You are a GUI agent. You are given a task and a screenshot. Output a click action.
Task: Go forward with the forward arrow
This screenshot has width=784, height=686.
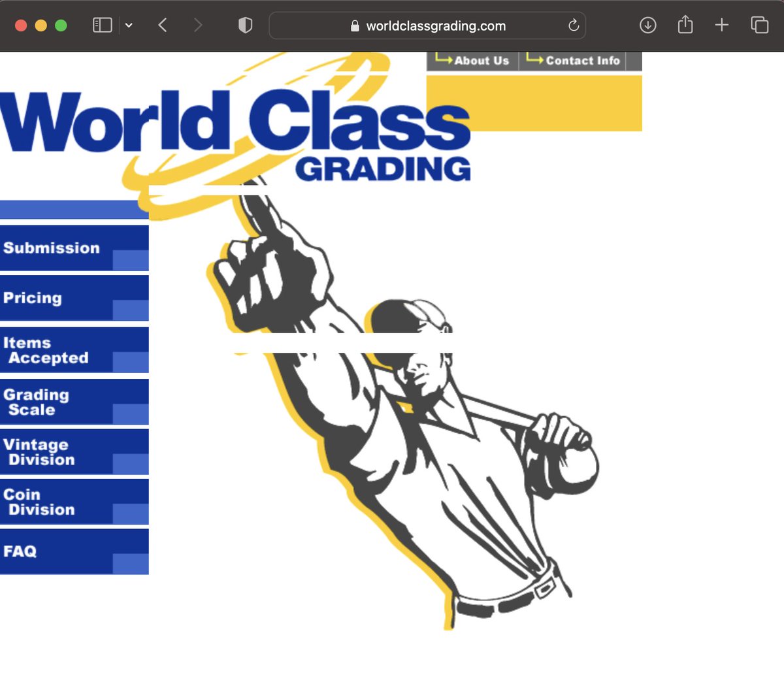(198, 25)
